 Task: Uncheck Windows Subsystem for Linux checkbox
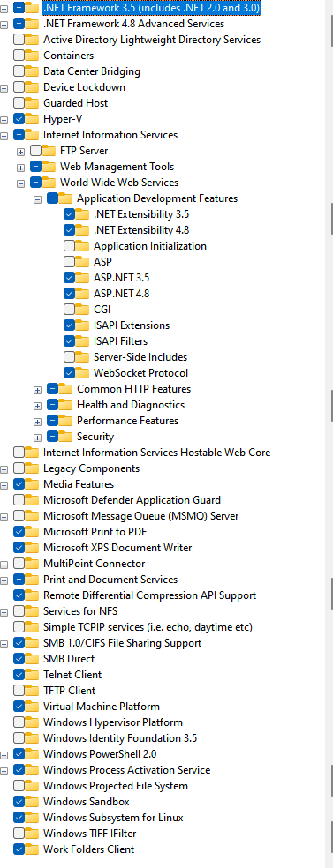point(19,818)
